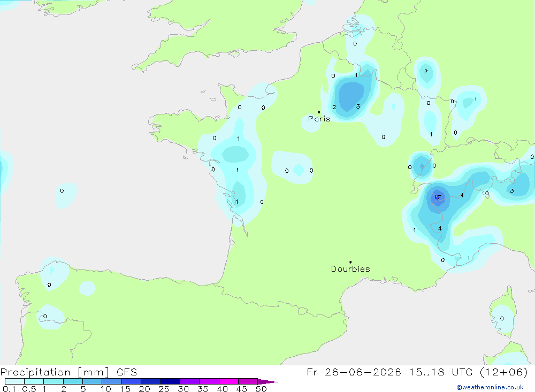535x392 pixels.
Task: Click the 17 mm precipitation value
Action: tap(437, 197)
